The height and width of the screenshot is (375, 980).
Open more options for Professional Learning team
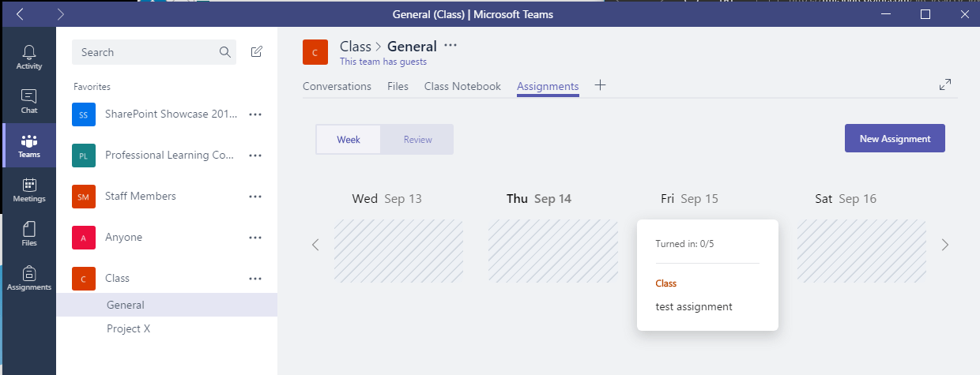(x=255, y=156)
